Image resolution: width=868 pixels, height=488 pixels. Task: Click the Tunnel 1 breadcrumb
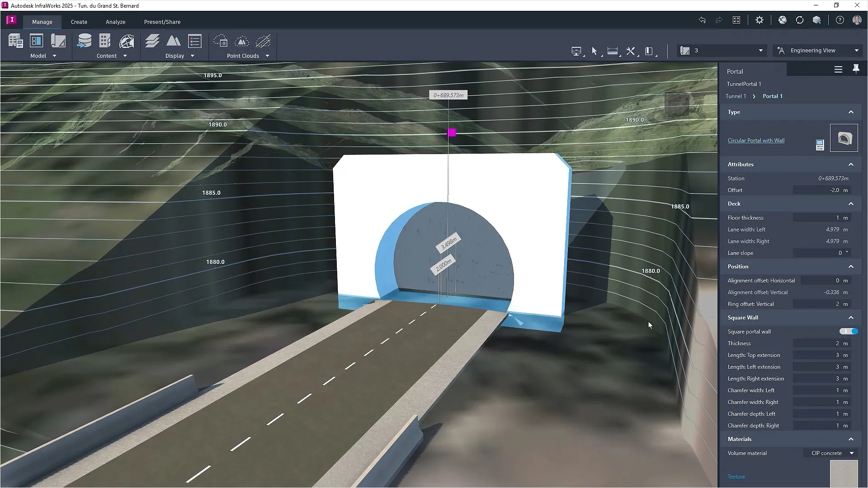coord(736,96)
